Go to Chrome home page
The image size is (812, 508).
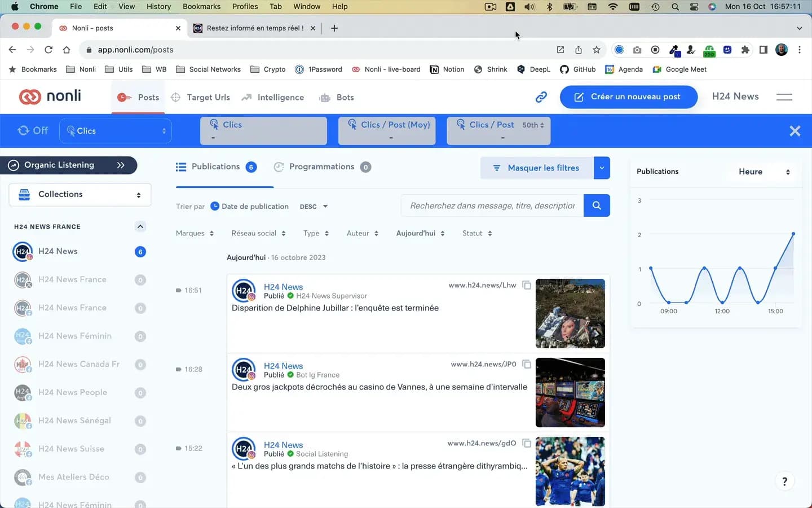point(67,50)
